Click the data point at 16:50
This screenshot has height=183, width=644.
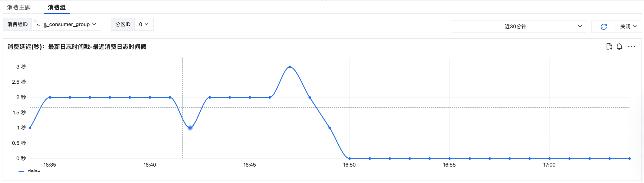(349, 158)
